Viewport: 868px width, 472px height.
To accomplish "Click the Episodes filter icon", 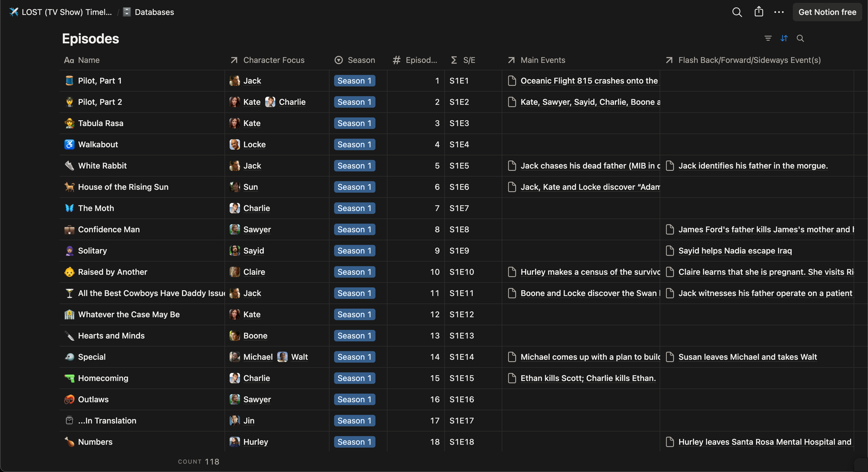I will [768, 38].
